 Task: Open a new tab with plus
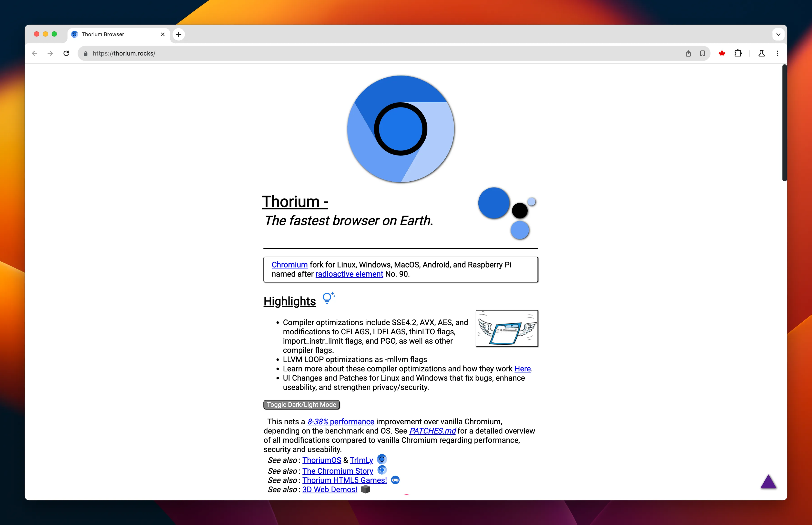coord(179,34)
